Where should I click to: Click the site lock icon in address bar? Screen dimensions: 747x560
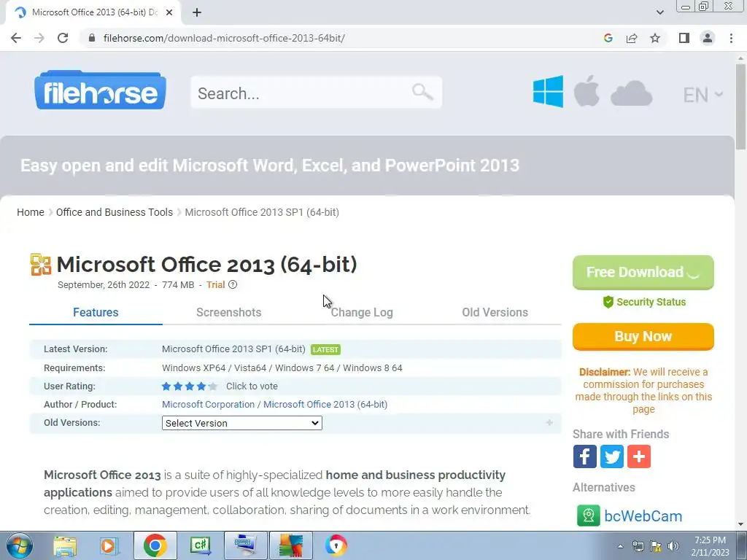[93, 38]
